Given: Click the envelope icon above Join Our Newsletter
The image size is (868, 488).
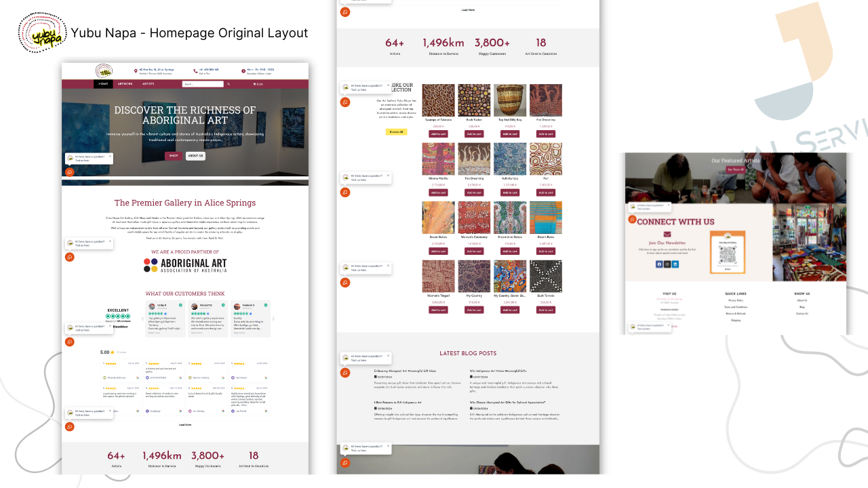Looking at the screenshot, I should coord(667,234).
